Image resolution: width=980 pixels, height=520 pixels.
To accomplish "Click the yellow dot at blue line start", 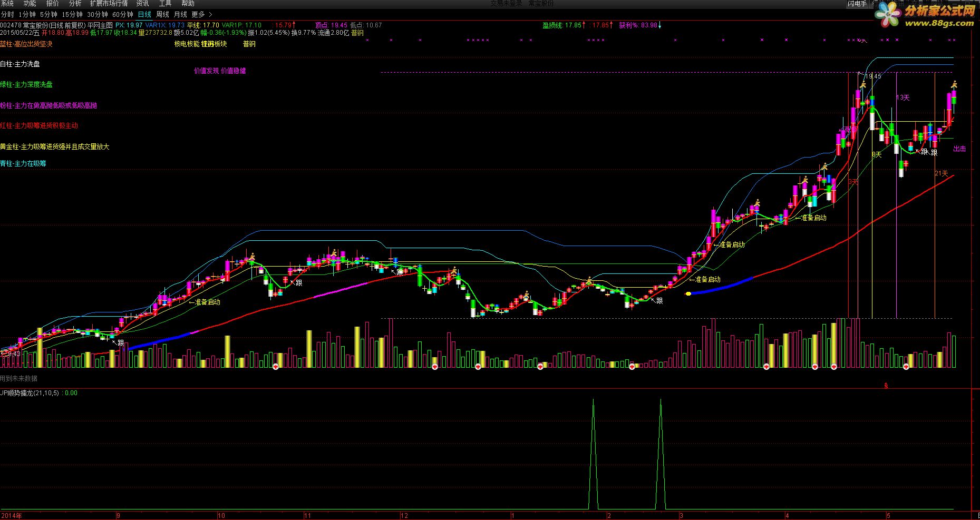I will point(688,293).
